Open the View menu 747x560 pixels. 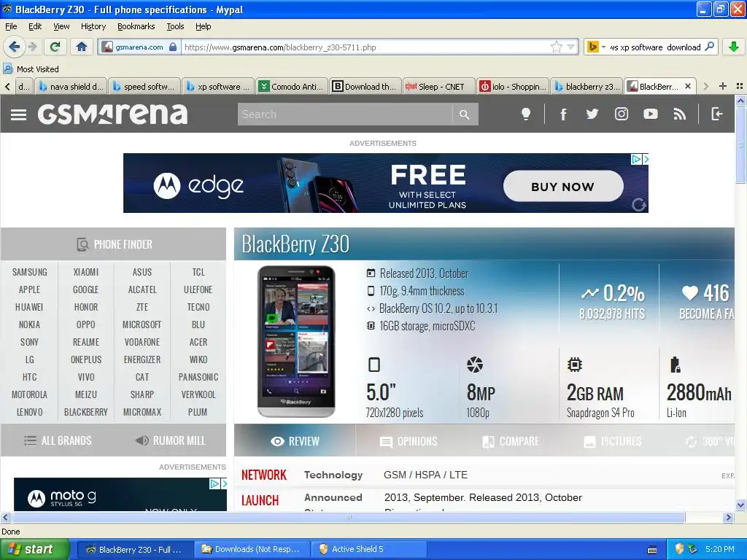(61, 26)
